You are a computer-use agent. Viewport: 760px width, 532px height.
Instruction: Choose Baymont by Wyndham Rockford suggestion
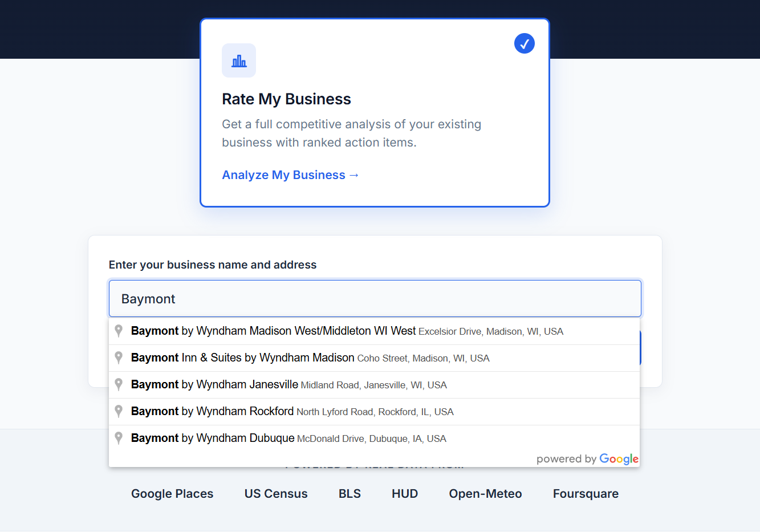(374, 412)
